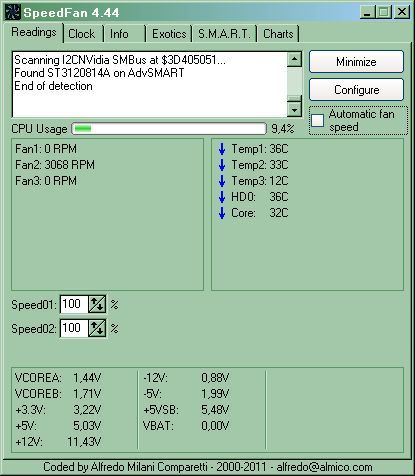The image size is (415, 476).
Task: Click the Temp3 down arrow icon
Action: coord(222,181)
